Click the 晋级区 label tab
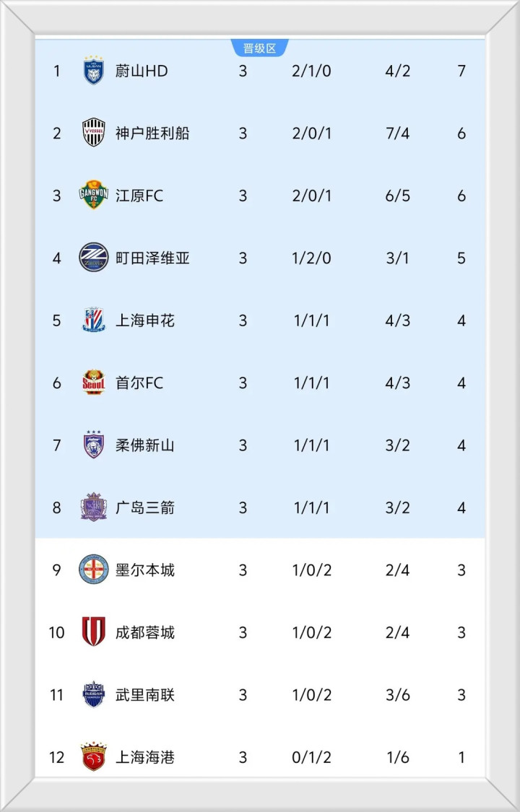 click(259, 48)
